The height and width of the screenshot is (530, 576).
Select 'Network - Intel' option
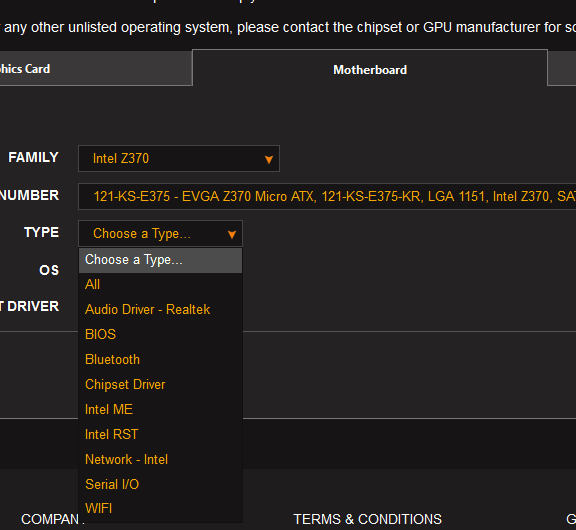(160, 459)
